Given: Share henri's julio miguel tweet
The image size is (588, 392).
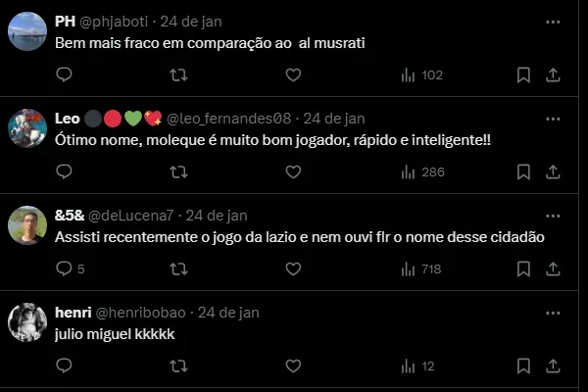Looking at the screenshot, I should pyautogui.click(x=553, y=366).
